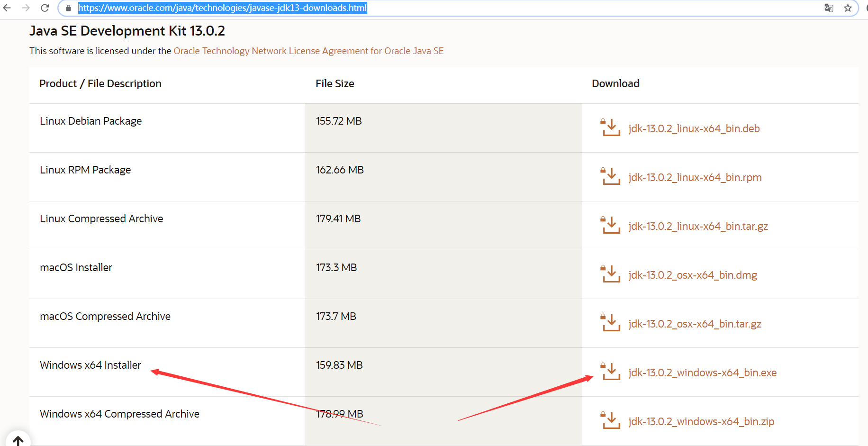Select the Windows x64 Compressed Archive label

pos(119,414)
